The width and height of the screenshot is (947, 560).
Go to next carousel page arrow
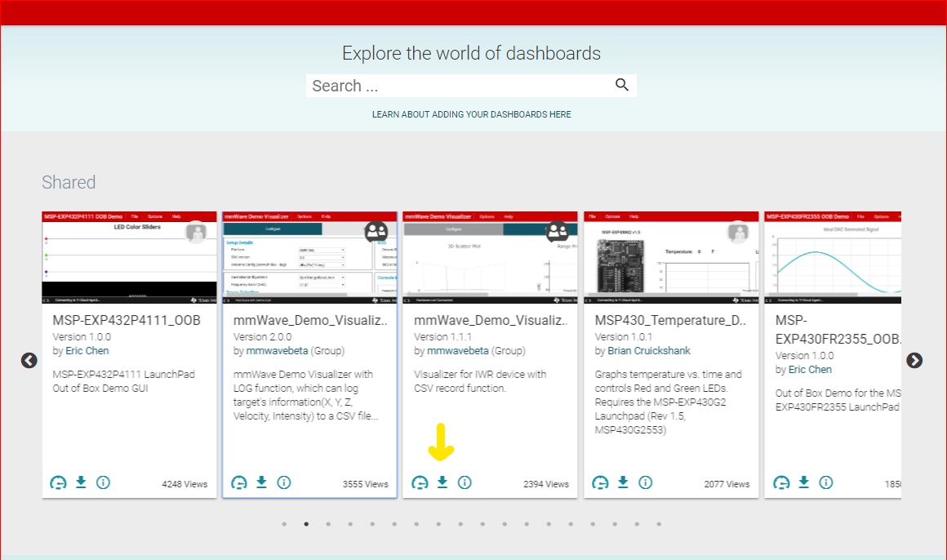[914, 361]
